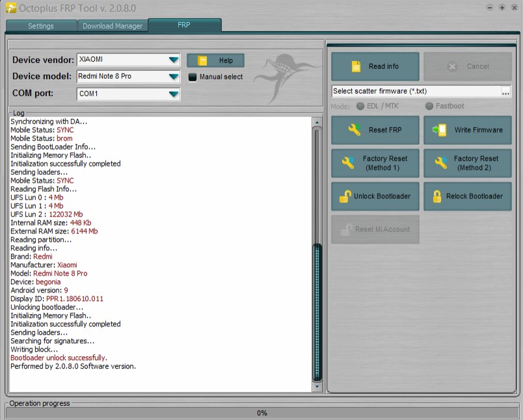
Task: Click the Redmi Note 8 Pro model field
Action: tap(128, 77)
